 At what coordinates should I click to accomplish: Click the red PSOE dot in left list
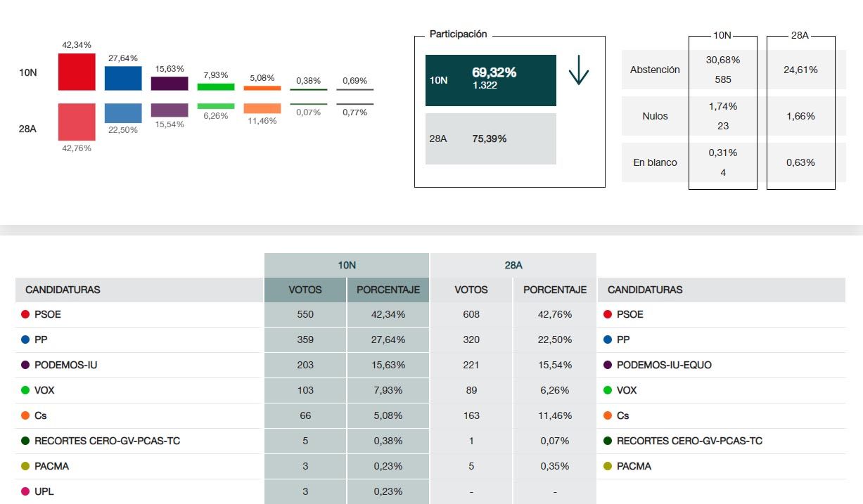click(25, 314)
